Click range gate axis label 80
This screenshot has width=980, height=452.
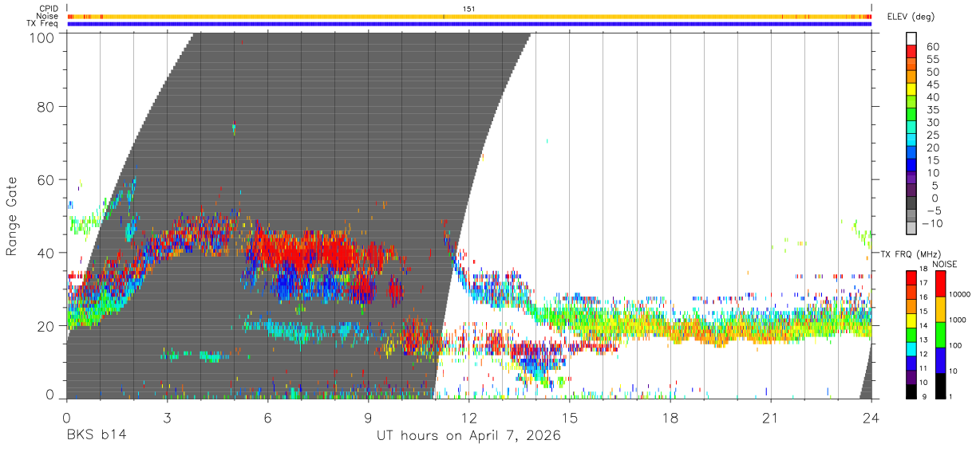45,106
